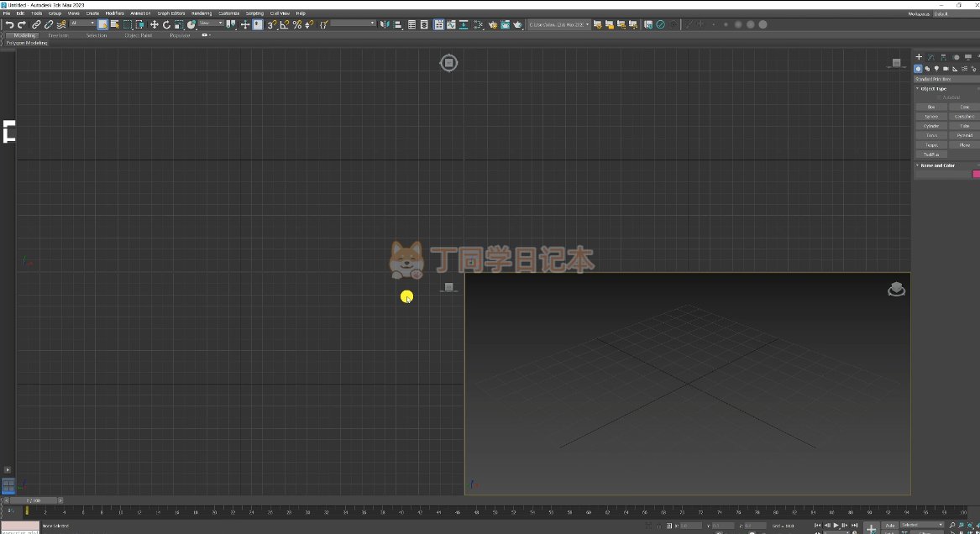The height and width of the screenshot is (534, 980).
Task: Switch to the Modify command panel tab
Action: (931, 57)
